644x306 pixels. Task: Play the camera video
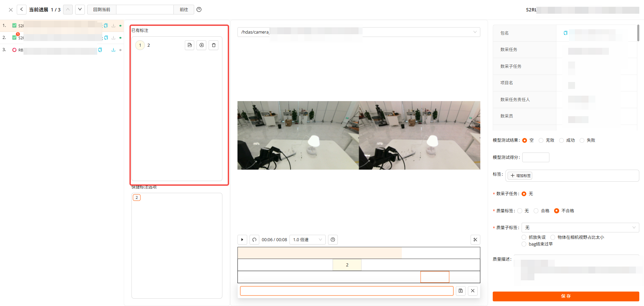click(242, 239)
